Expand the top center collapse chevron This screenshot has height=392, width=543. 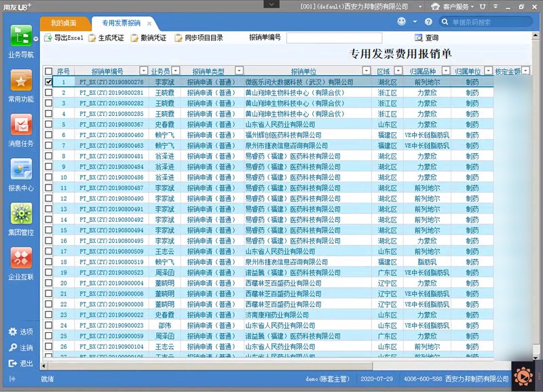pyautogui.click(x=271, y=4)
